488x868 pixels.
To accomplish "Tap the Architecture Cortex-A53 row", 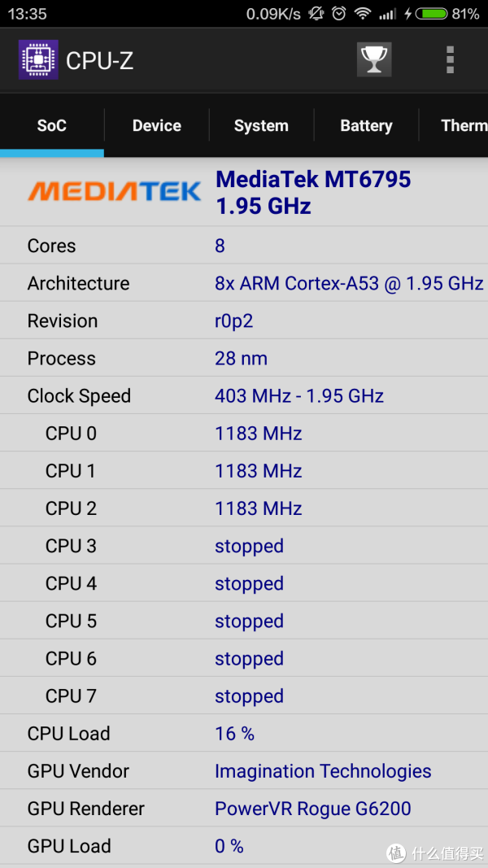I will pos(244,283).
